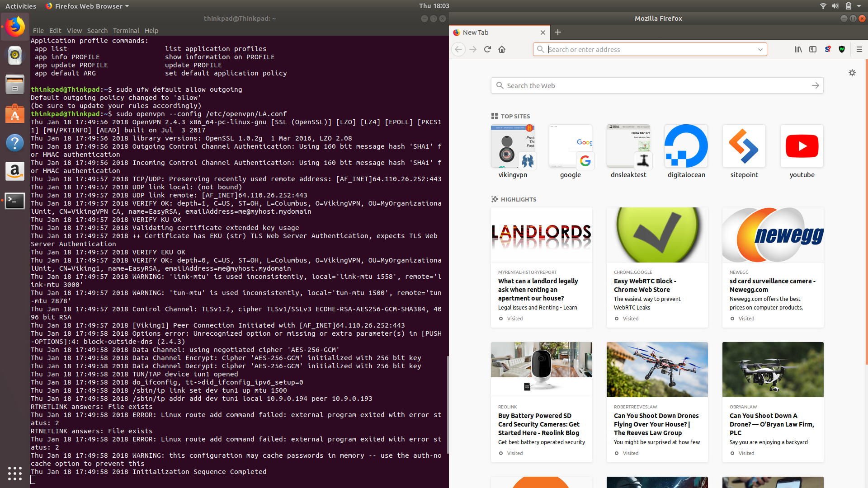The width and height of the screenshot is (868, 488).
Task: Open the S extension toolbar icon
Action: coord(827,49)
